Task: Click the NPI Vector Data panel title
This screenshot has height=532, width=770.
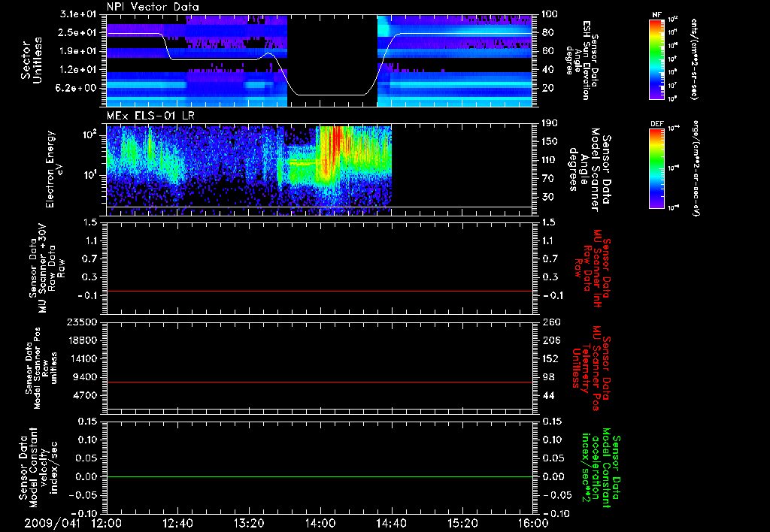Action: 152,7
